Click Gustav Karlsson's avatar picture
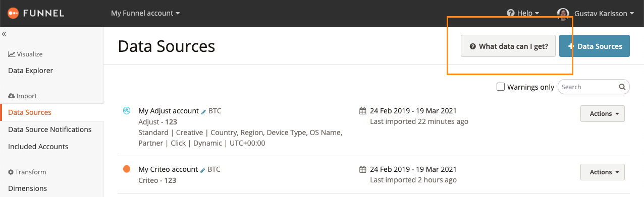This screenshot has width=644, height=197. [563, 14]
